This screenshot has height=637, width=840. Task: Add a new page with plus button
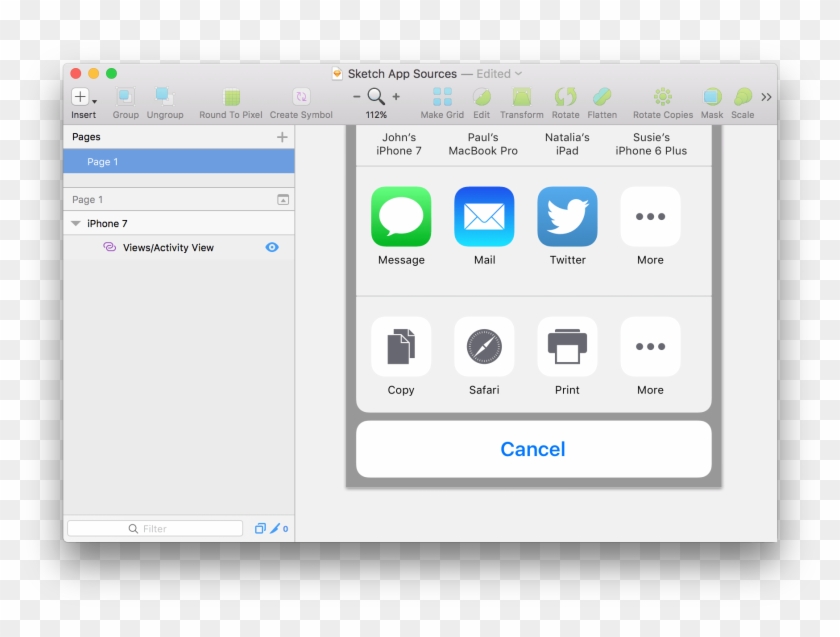click(282, 137)
